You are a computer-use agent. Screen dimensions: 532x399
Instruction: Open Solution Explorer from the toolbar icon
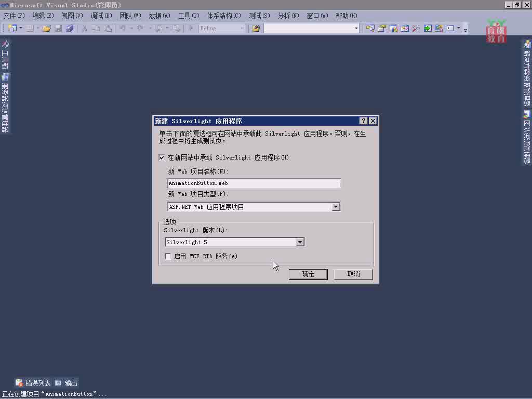370,29
